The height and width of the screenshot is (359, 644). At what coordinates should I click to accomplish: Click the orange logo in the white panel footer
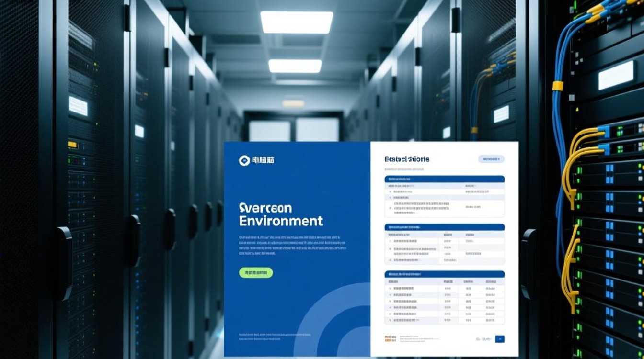click(x=390, y=338)
